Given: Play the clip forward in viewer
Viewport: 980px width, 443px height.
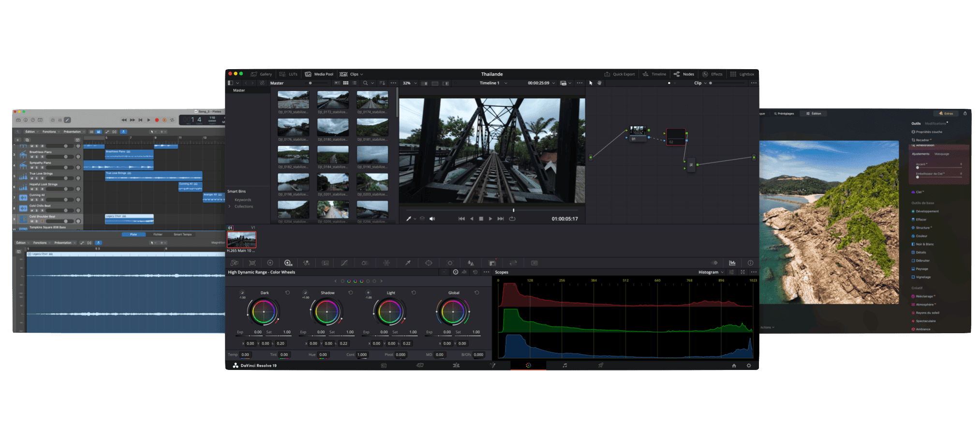Looking at the screenshot, I should tap(490, 219).
